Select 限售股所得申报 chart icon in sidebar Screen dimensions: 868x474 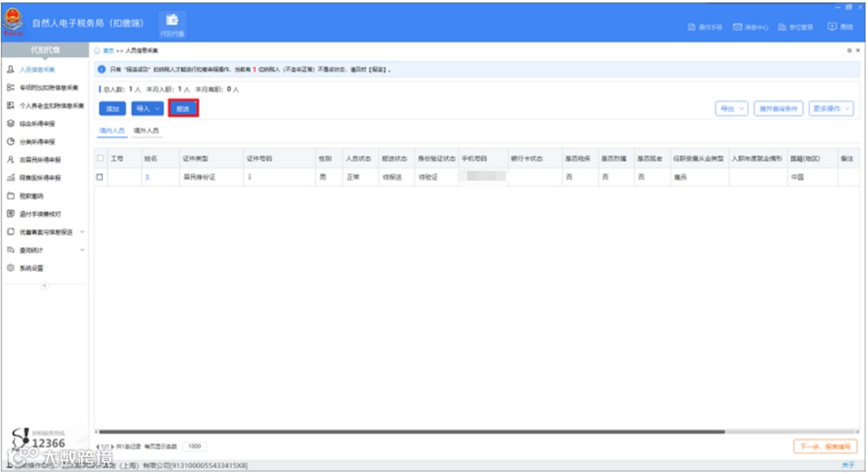[11, 177]
